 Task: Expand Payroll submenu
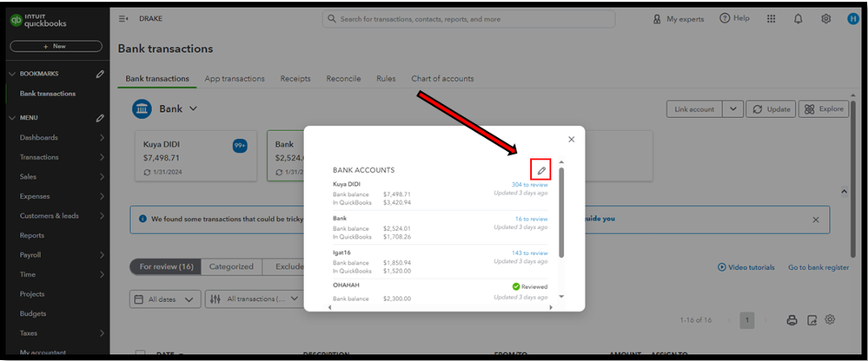pyautogui.click(x=102, y=255)
